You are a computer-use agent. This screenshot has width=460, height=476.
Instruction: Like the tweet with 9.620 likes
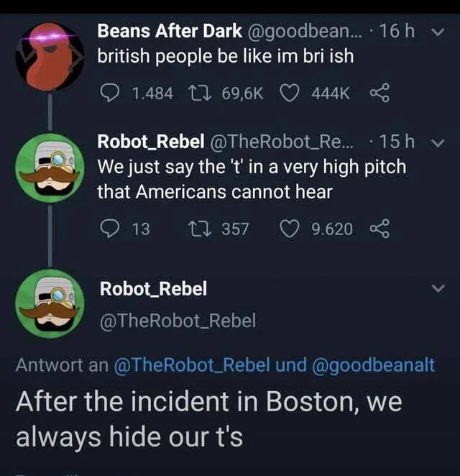click(289, 229)
